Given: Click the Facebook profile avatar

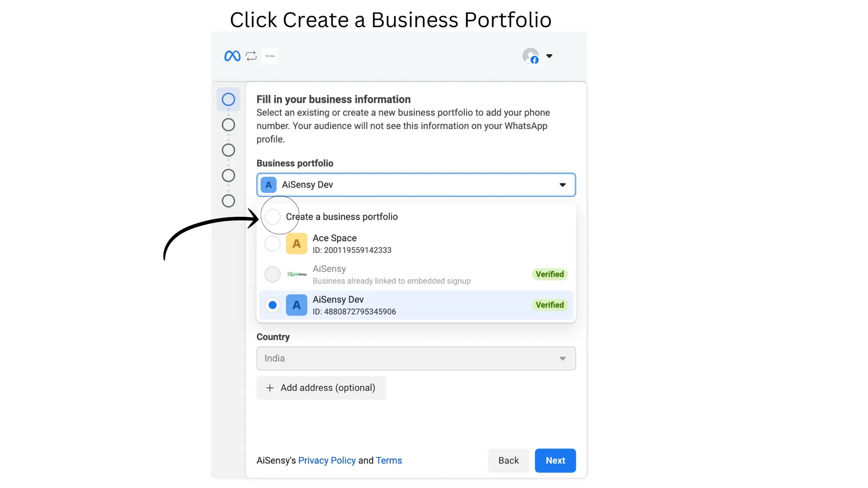Looking at the screenshot, I should [530, 56].
